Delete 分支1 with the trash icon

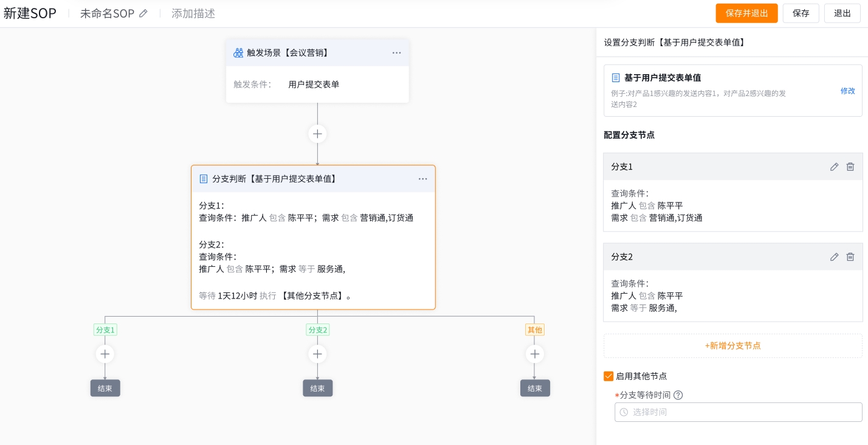(850, 167)
